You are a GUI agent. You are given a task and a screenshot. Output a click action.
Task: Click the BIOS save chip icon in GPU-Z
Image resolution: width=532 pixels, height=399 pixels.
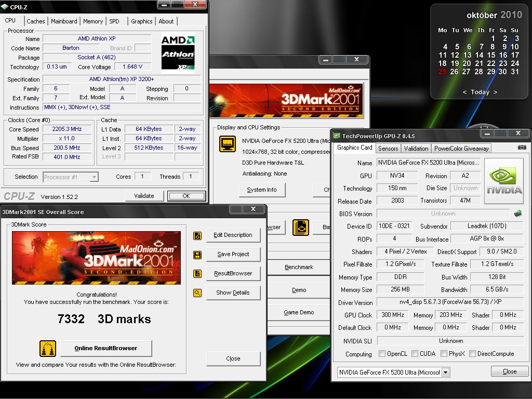point(518,214)
